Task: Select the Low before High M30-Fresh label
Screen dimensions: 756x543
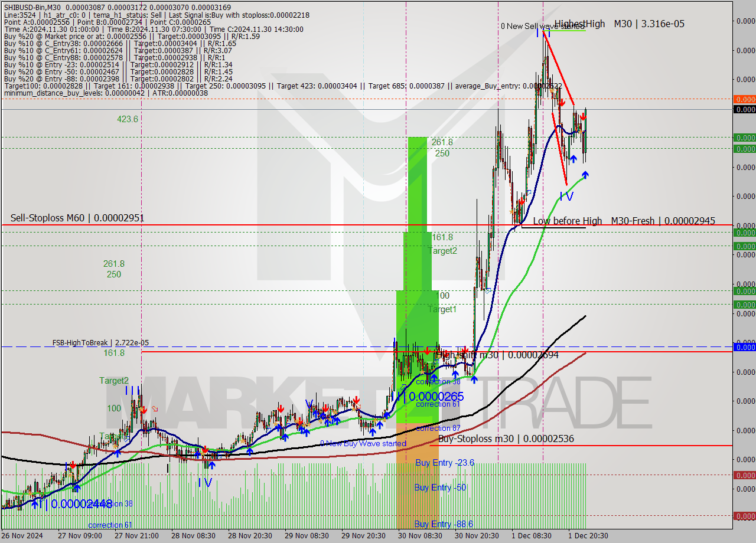Action: [x=624, y=221]
